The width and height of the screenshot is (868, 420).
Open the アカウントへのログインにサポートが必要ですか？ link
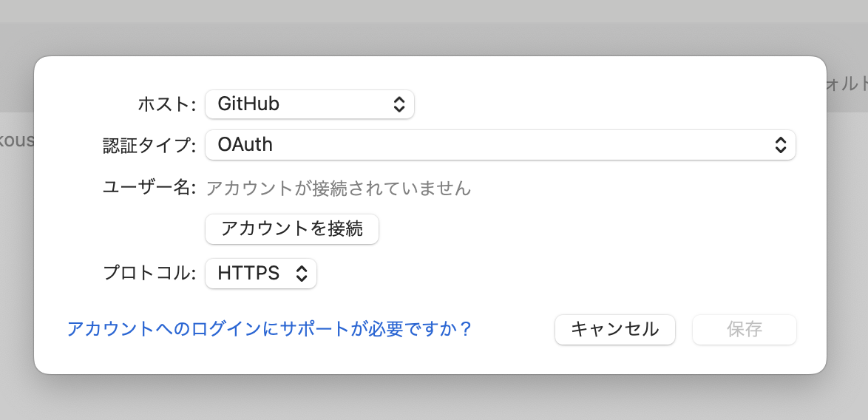(x=269, y=329)
